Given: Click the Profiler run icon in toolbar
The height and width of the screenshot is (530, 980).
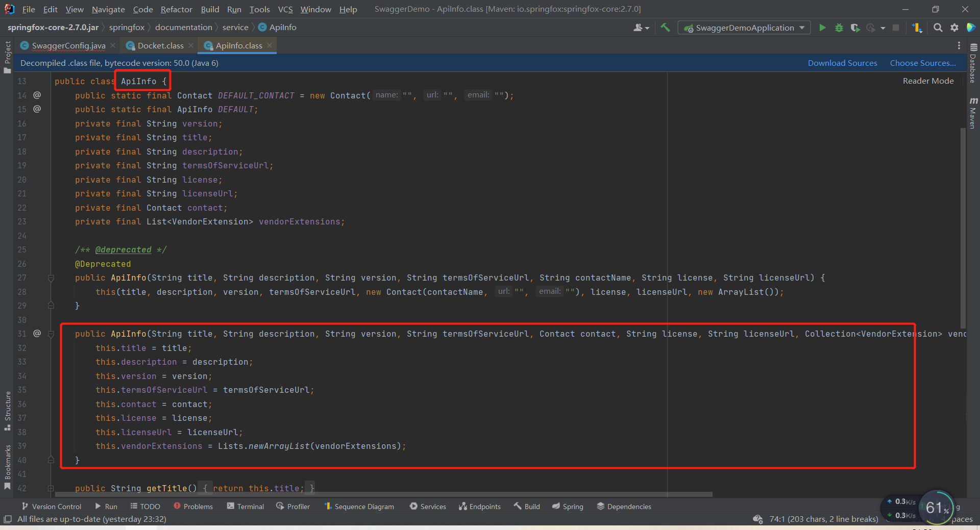Looking at the screenshot, I should click(x=871, y=28).
